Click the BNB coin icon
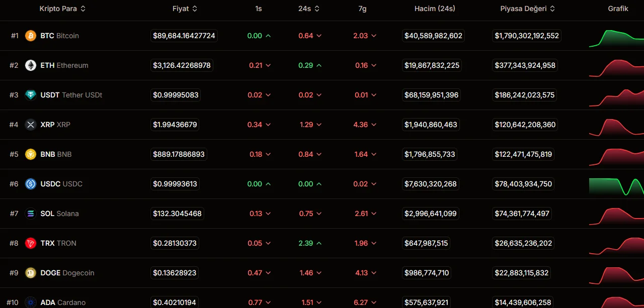The width and height of the screenshot is (644, 308). 31,154
